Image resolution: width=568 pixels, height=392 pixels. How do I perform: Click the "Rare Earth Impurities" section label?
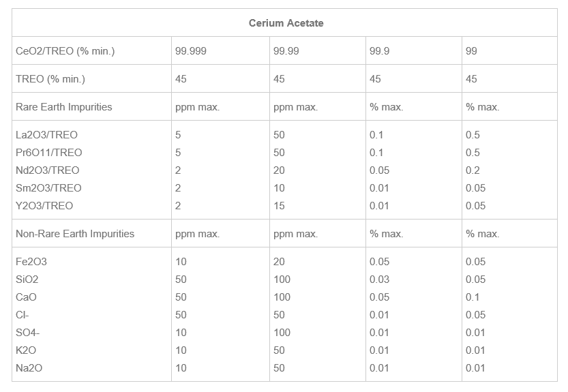click(x=63, y=107)
